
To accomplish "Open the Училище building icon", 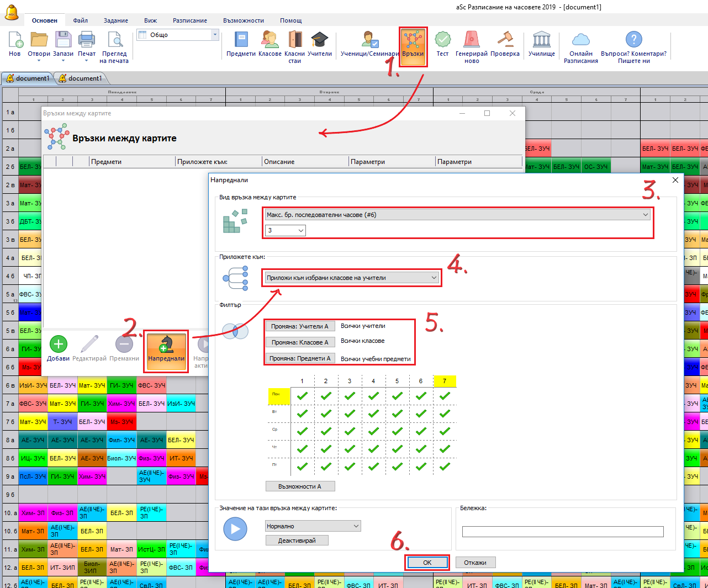I will click(541, 40).
